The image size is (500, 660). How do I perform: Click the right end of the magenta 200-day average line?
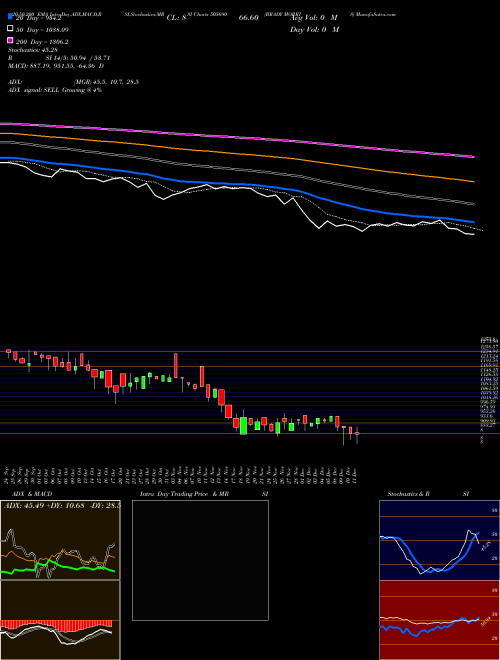(473, 157)
